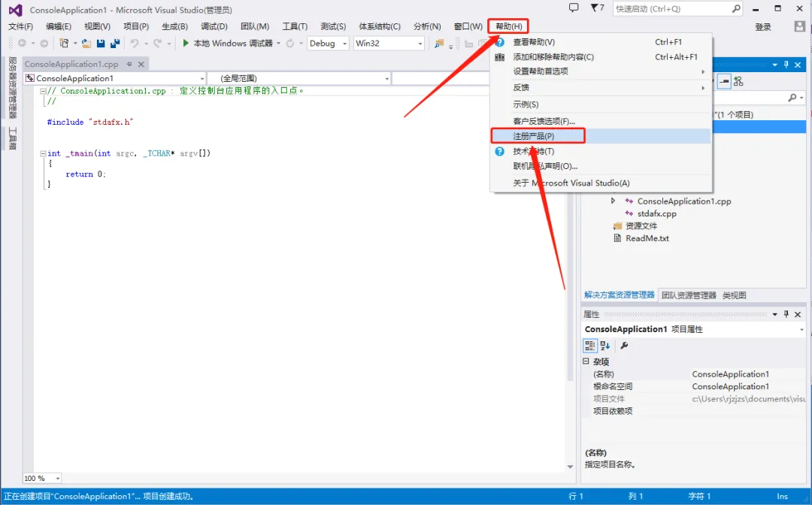Open the 文件(F) menu

pyautogui.click(x=21, y=26)
